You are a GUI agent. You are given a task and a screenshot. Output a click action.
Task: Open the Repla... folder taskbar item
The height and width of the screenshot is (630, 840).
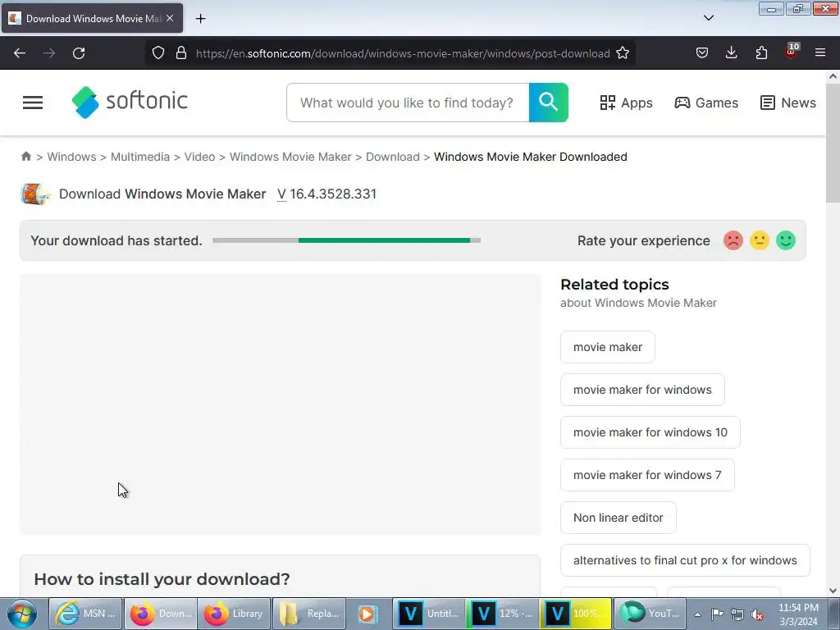pos(309,614)
